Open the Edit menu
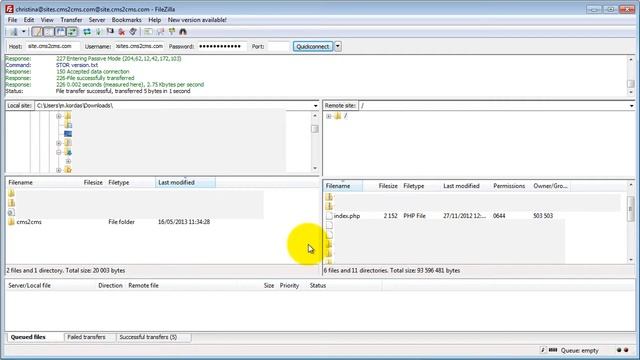 29,20
